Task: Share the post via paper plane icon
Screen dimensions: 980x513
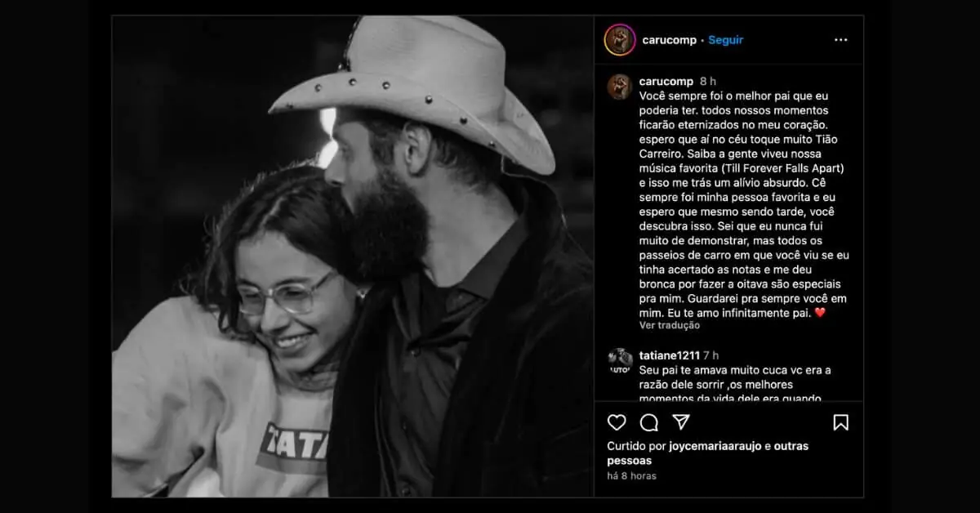Action: pos(681,422)
